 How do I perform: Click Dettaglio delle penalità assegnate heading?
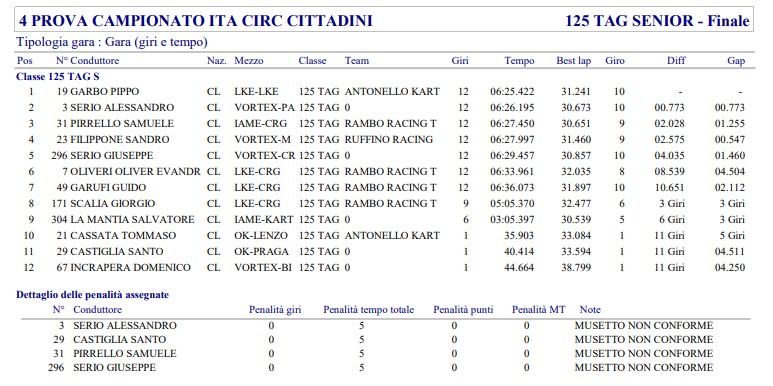(x=93, y=295)
